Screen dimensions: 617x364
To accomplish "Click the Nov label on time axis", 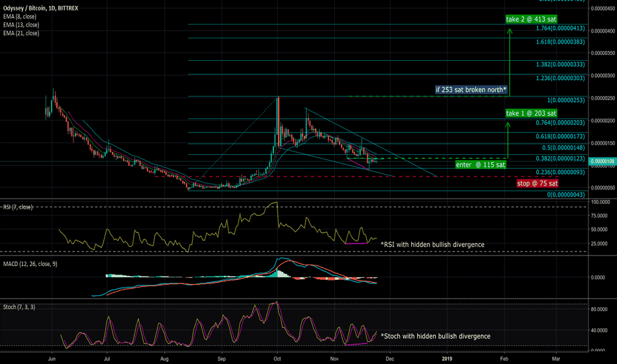I will coord(334,359).
